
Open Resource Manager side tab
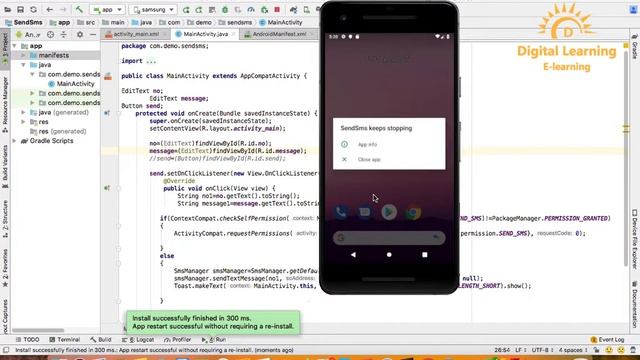tap(5, 105)
